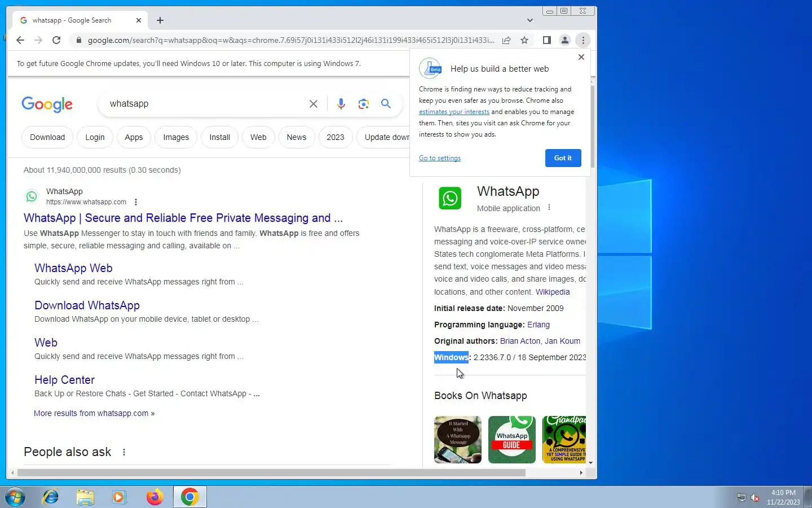Viewport: 812px width, 508px height.
Task: Open the It Started With A Whatsapp Message book
Action: [458, 440]
